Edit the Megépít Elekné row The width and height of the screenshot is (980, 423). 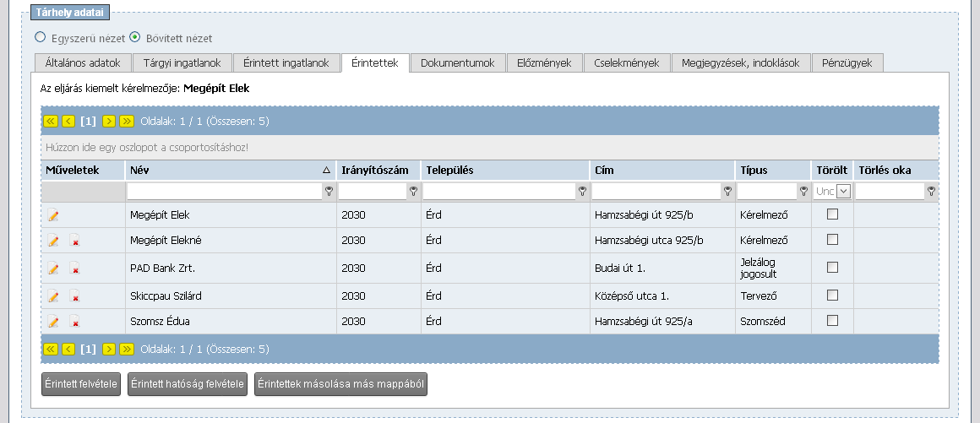(53, 241)
